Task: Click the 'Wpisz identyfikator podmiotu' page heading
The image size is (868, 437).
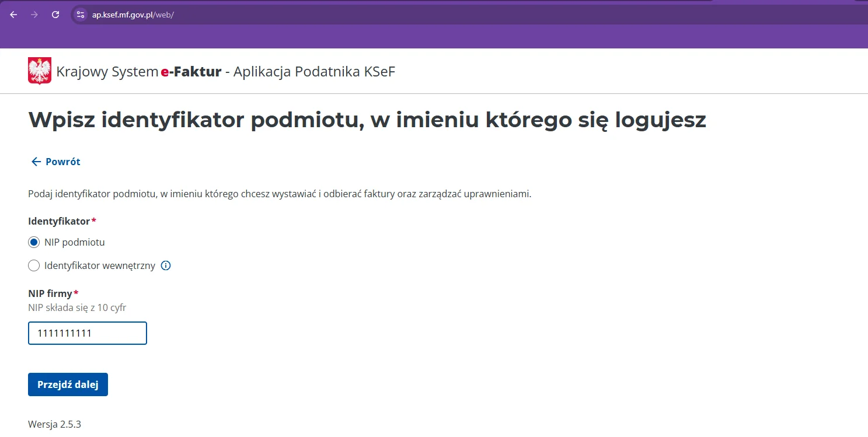Action: (x=367, y=120)
